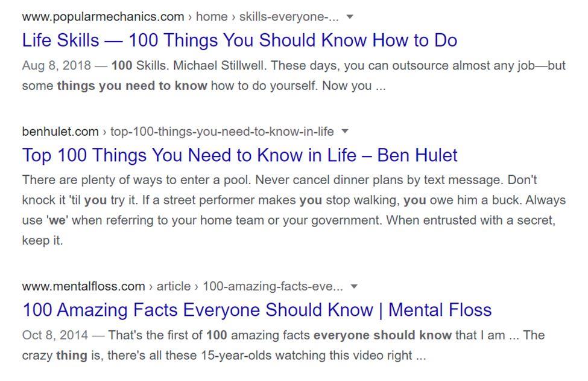
Task: Click the snippet starting "There are plenty of ways"
Action: 294,210
